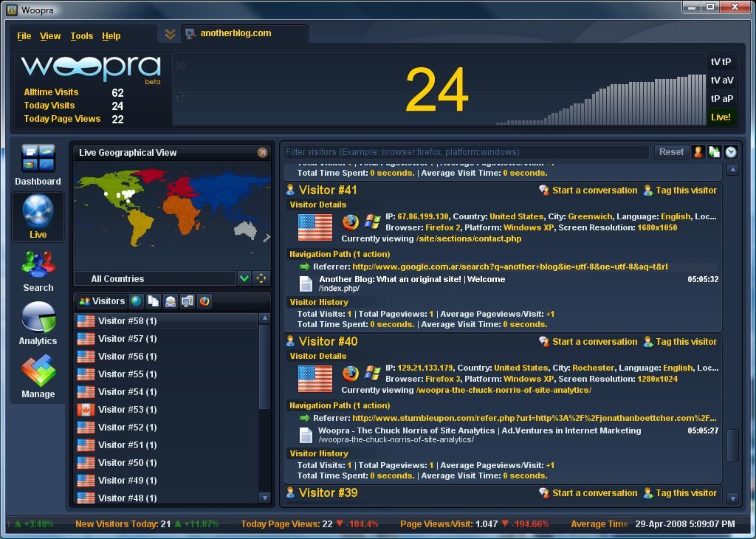The image size is (756, 539).
Task: Select the Live globe view
Action: point(38,217)
